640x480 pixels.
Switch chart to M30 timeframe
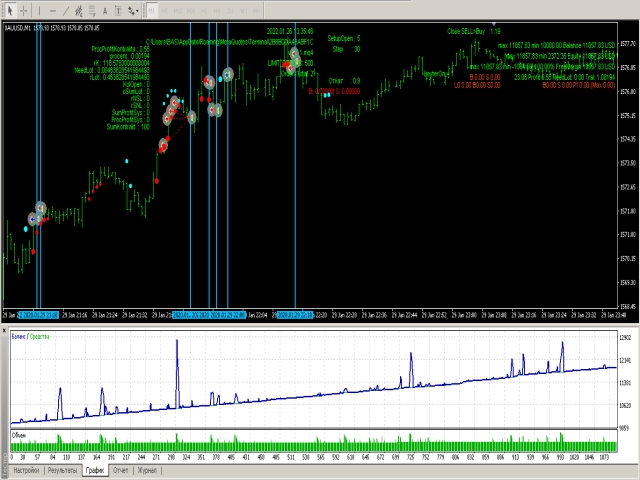point(191,11)
